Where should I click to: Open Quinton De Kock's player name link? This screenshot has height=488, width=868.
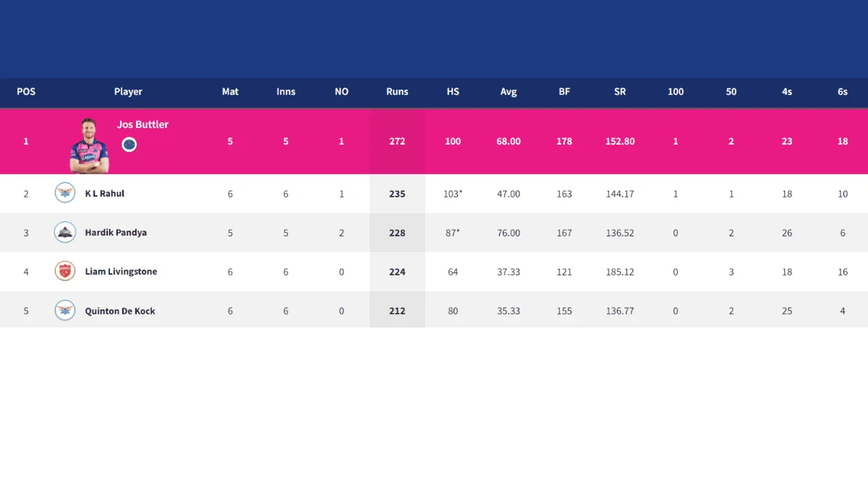click(120, 311)
